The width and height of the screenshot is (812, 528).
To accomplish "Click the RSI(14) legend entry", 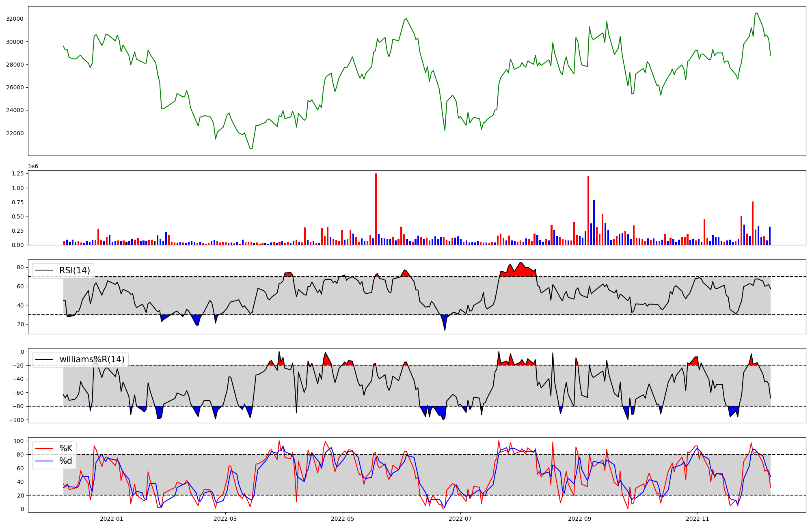I will tap(75, 270).
